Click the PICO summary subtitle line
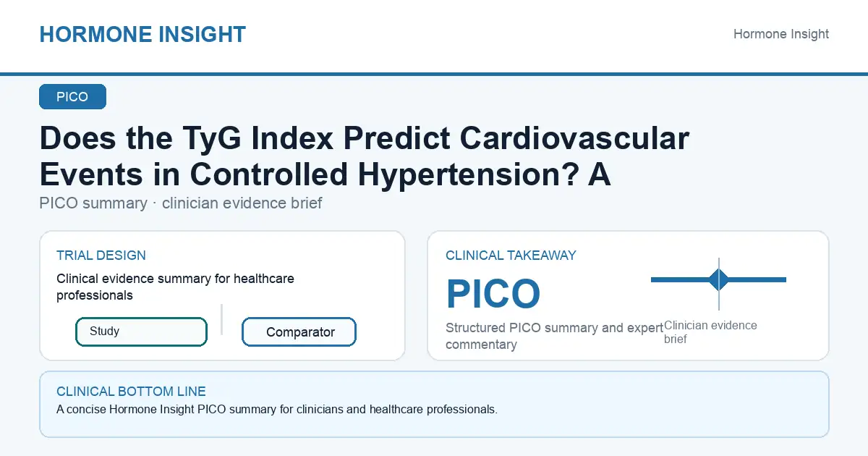 tap(181, 203)
